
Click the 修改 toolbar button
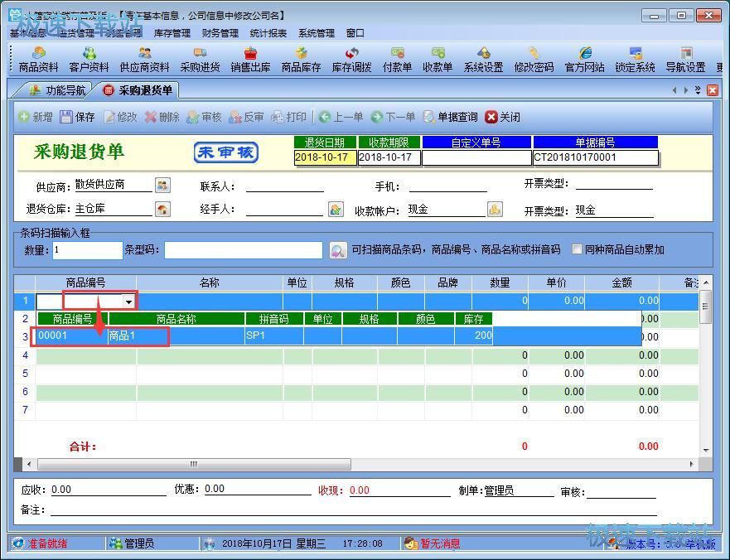point(121,117)
